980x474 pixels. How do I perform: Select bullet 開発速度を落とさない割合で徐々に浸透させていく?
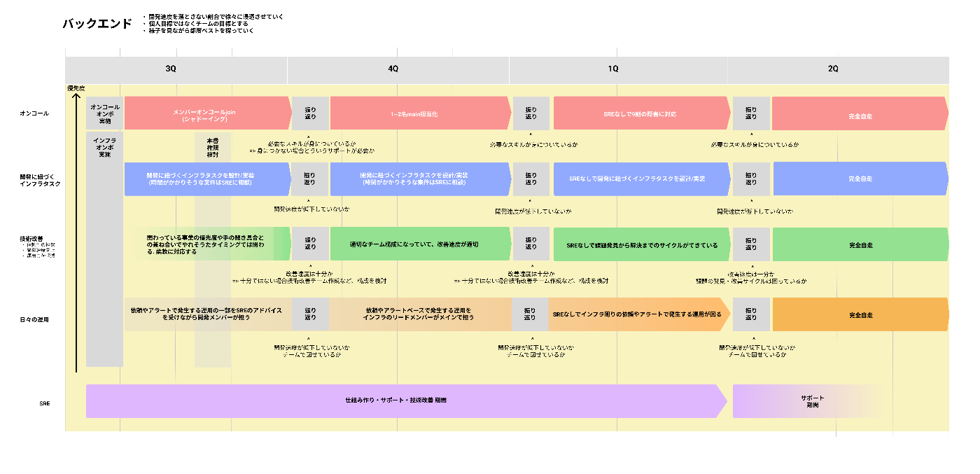pyautogui.click(x=213, y=16)
